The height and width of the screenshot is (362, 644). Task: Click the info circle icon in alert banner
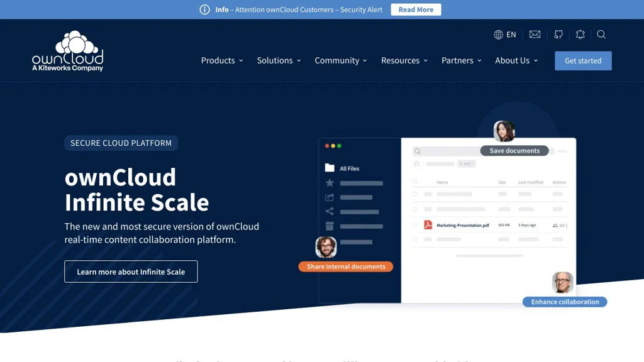coord(204,9)
